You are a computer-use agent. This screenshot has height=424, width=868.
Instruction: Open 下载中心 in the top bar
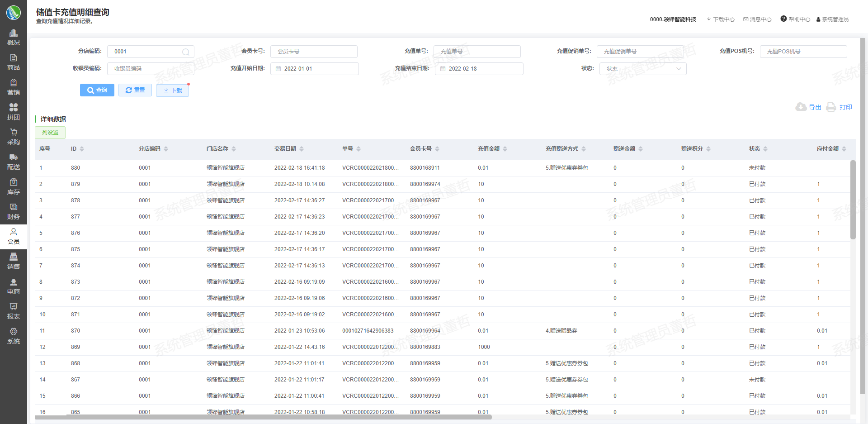click(721, 19)
